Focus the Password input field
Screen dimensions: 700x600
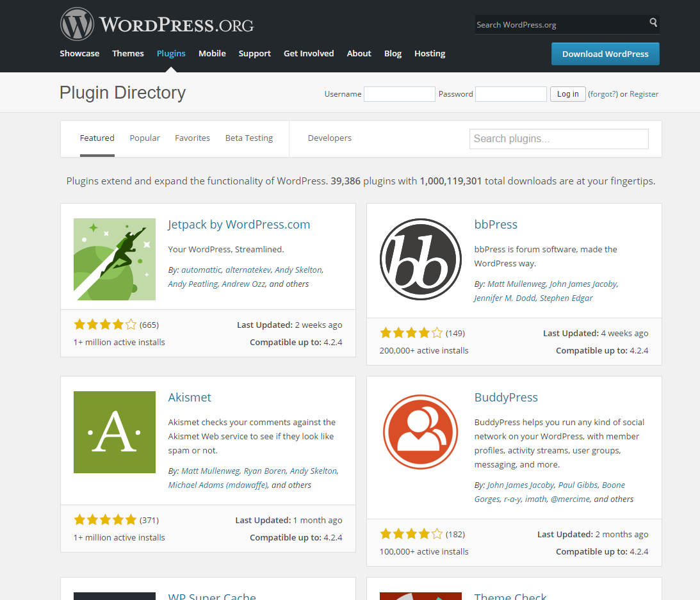510,94
